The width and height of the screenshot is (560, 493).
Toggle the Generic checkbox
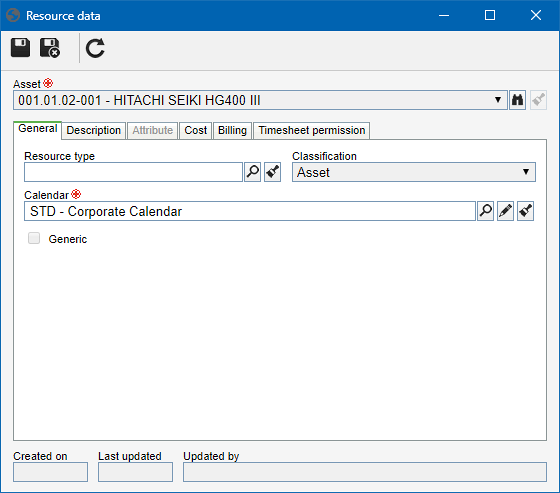tap(34, 238)
